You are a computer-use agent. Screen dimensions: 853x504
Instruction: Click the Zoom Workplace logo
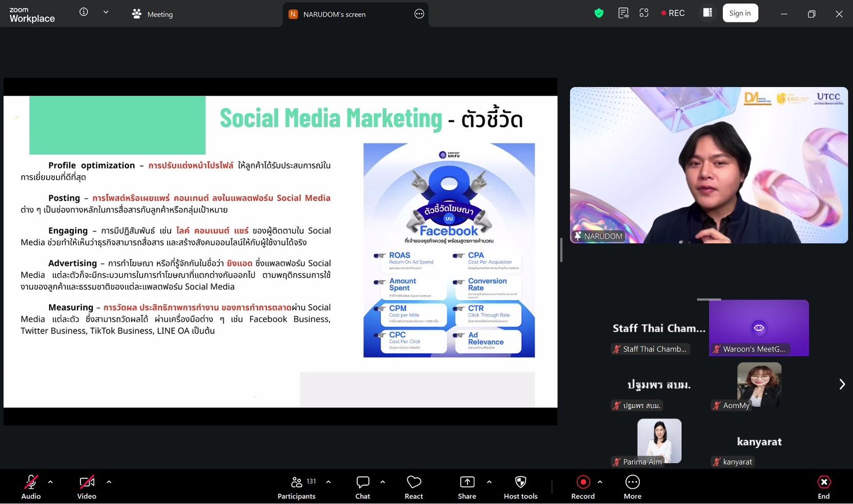(32, 15)
